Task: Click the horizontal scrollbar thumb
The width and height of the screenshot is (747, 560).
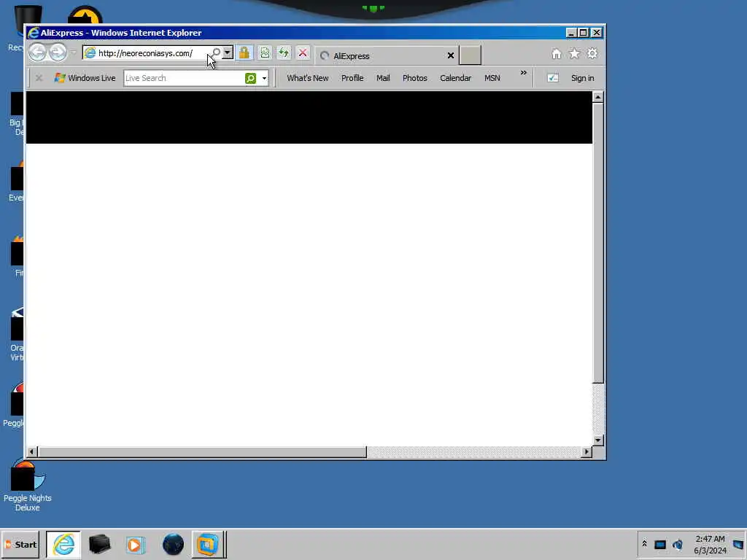Action: click(203, 451)
